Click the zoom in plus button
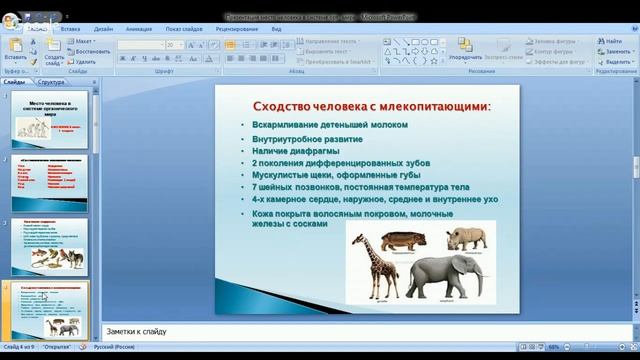This screenshot has width=640, height=360. 622,347
